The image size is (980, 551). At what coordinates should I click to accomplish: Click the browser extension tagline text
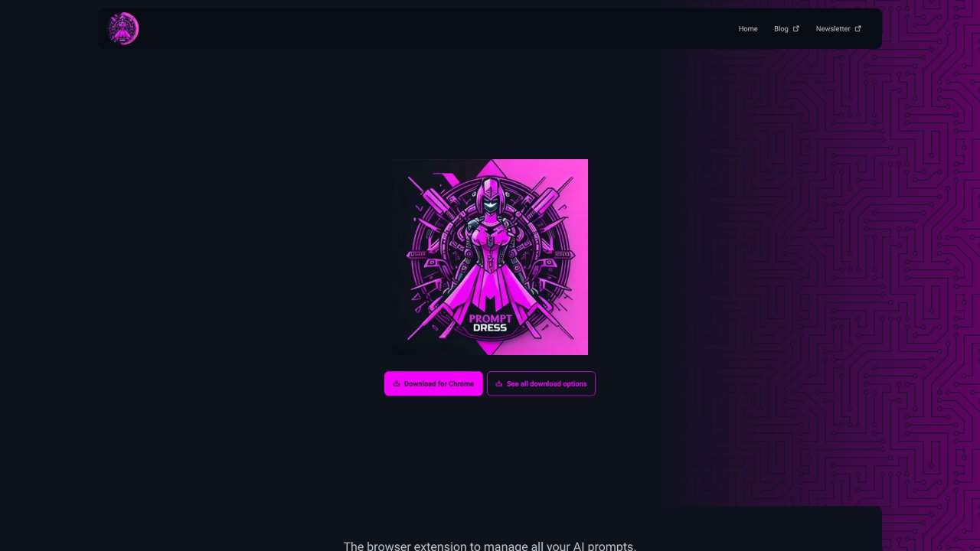[x=490, y=546]
